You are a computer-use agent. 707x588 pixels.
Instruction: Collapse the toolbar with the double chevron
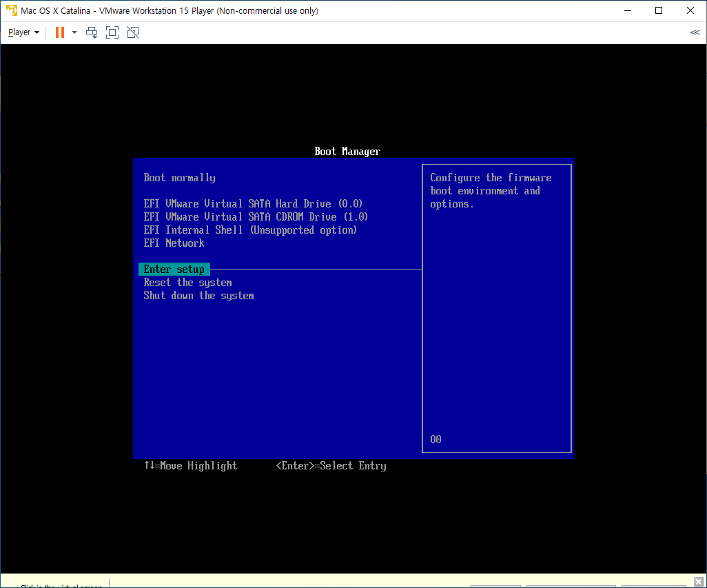695,32
